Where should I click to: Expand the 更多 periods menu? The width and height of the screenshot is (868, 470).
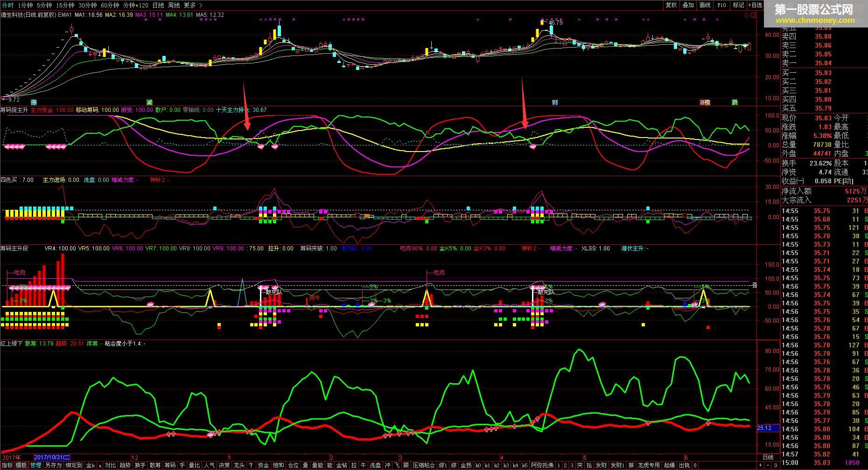coord(193,5)
